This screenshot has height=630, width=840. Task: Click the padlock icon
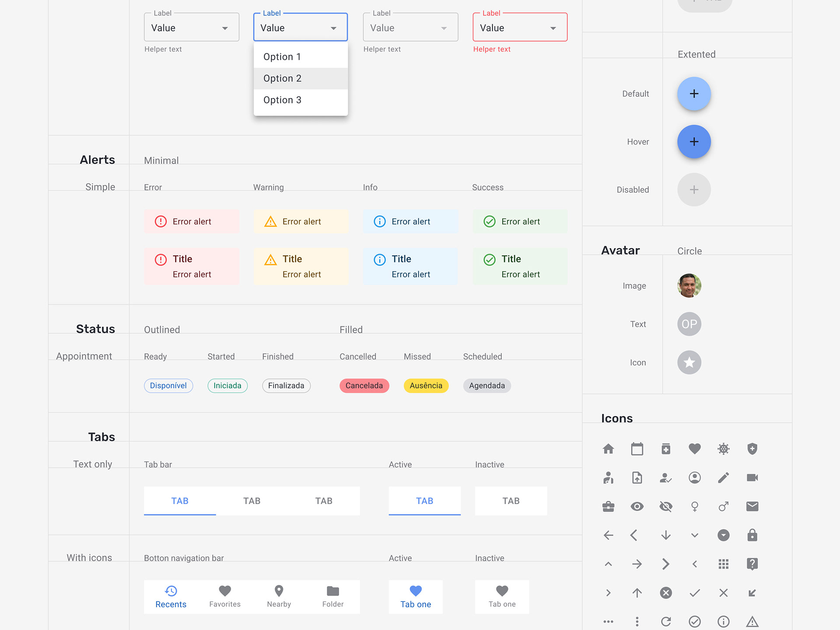point(752,535)
